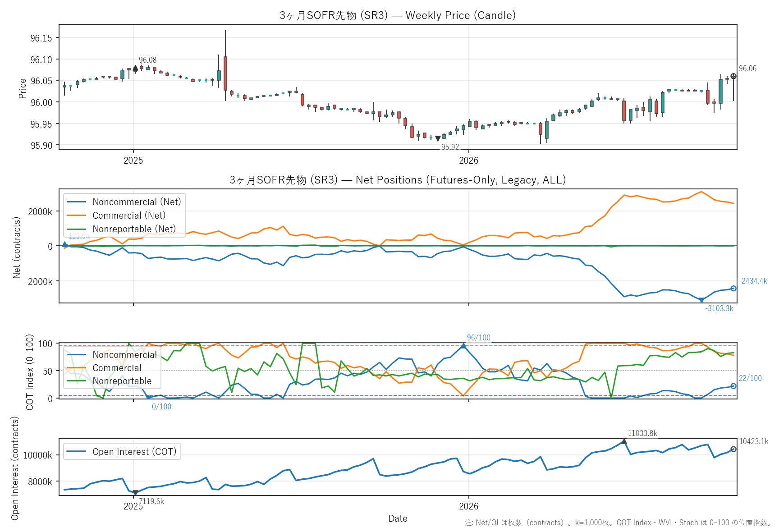Click the Net Positions (Futures-Only, Legacy, ALL) title
This screenshot has width=779, height=532.
[x=398, y=180]
